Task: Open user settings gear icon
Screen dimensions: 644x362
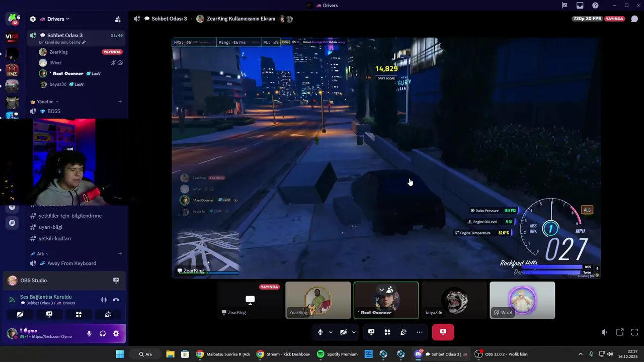Action: (116, 333)
